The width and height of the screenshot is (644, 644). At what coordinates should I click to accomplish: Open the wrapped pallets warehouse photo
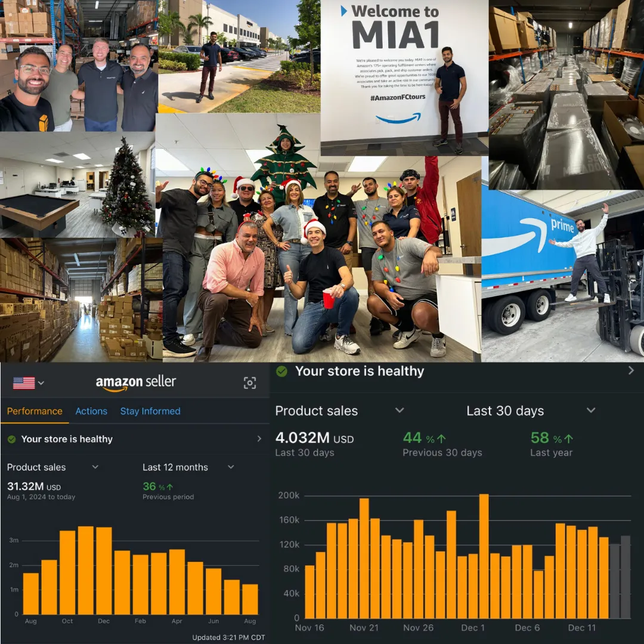[x=566, y=94]
